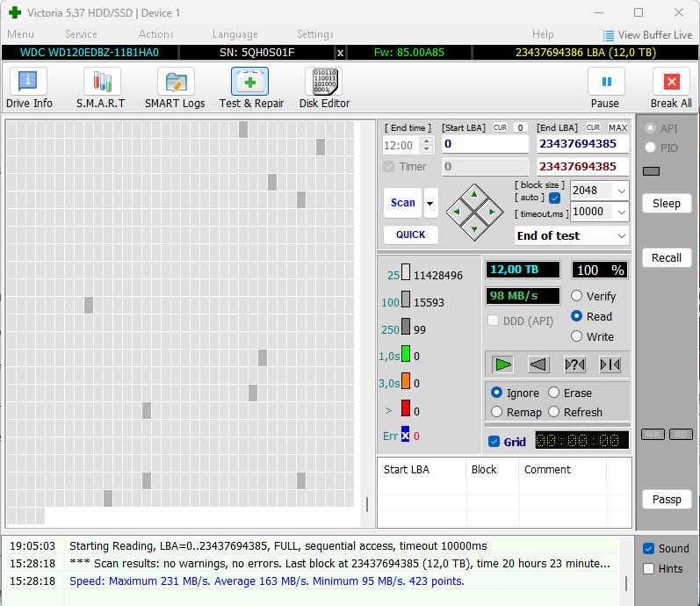Open the Service menu

coord(81,34)
